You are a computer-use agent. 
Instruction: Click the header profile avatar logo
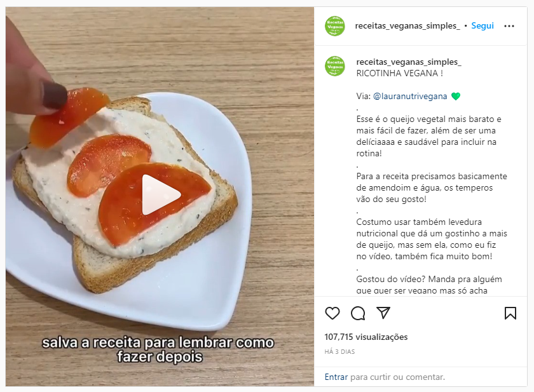click(x=335, y=26)
